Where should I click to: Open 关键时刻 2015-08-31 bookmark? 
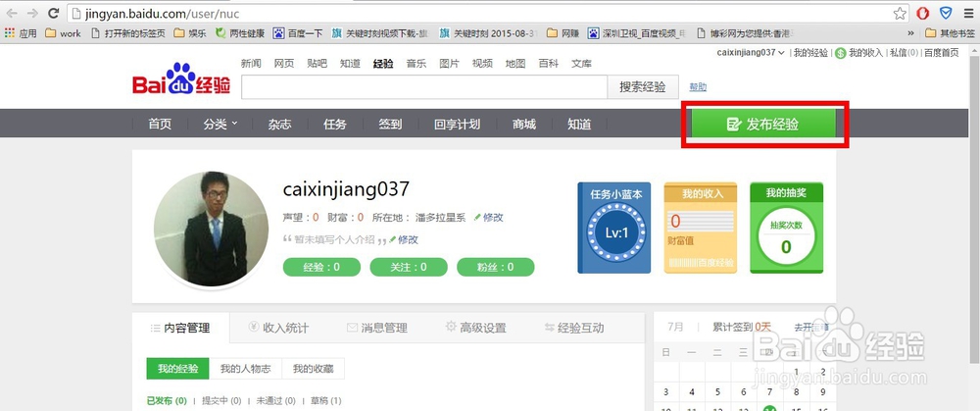point(488,33)
